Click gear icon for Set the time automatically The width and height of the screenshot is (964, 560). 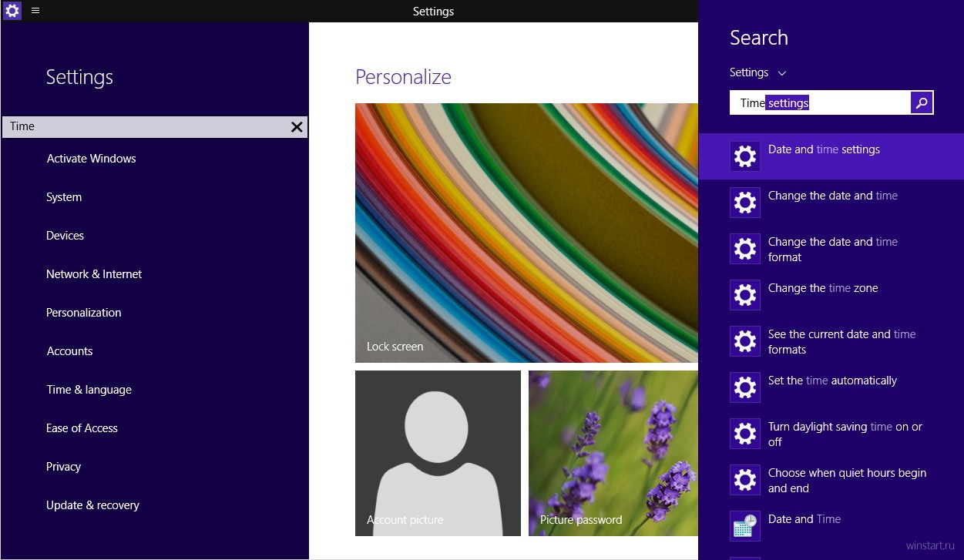click(x=745, y=387)
